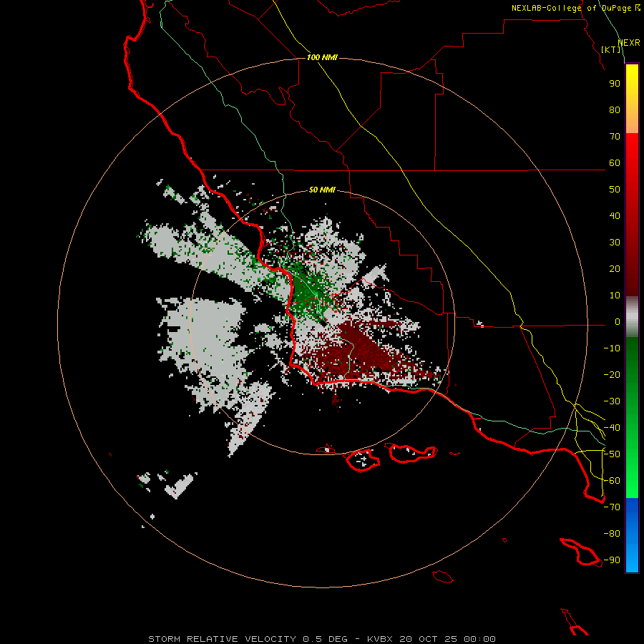Click the 80 value on the velocity scale
Screen dimensions: 644x644
[x=615, y=110]
